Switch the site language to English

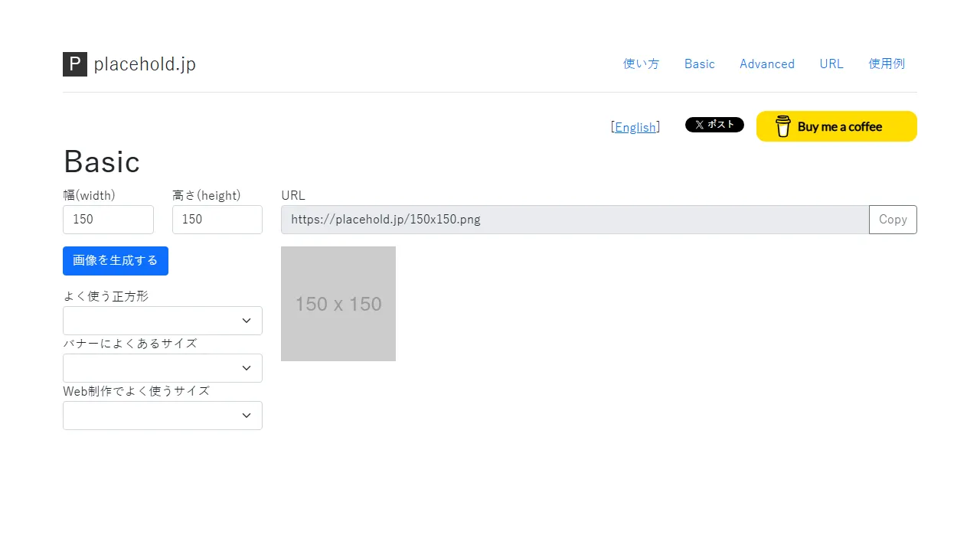click(635, 127)
